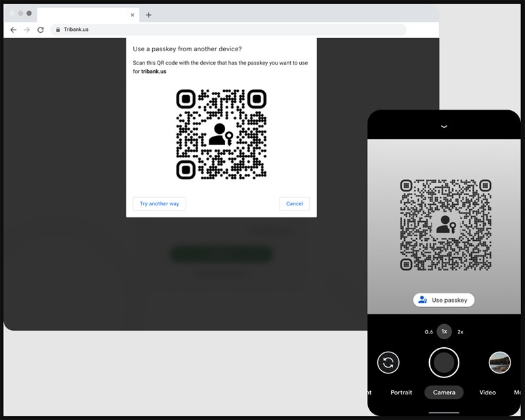Select the Camera mode tab

444,392
